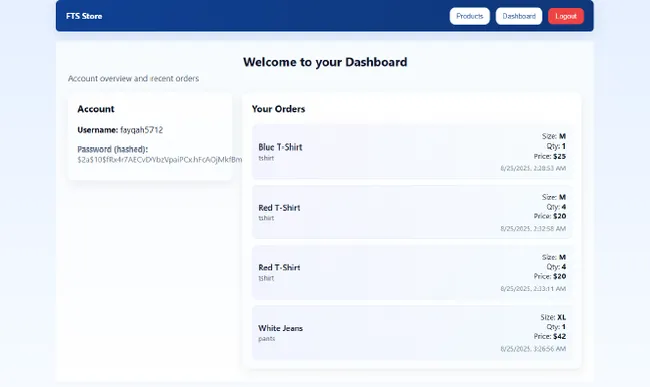This screenshot has width=650, height=387.
Task: Go to Dashboard in the navbar
Action: coord(519,16)
